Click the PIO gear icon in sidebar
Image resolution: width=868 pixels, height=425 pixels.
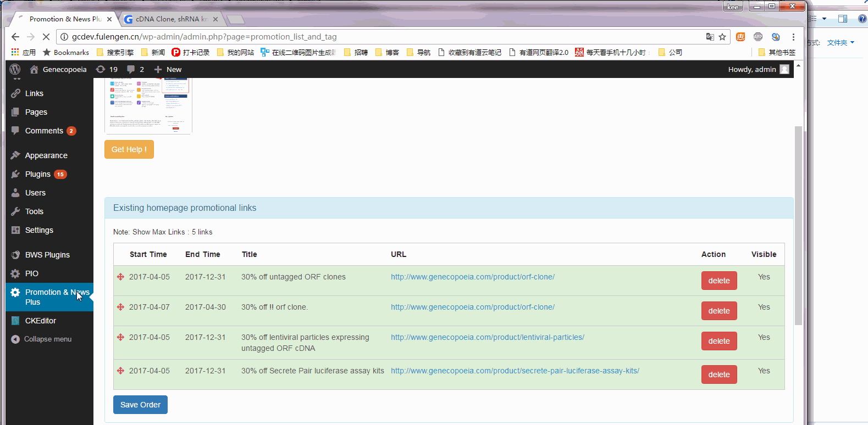(15, 273)
